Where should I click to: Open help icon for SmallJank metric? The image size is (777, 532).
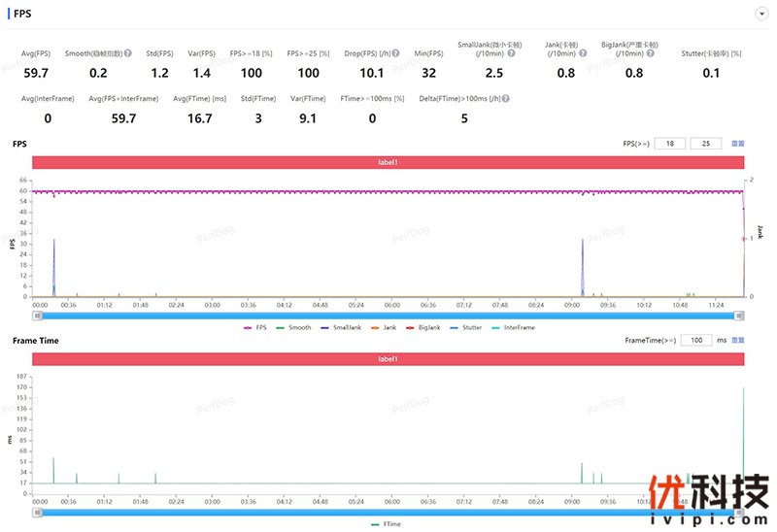pos(512,53)
